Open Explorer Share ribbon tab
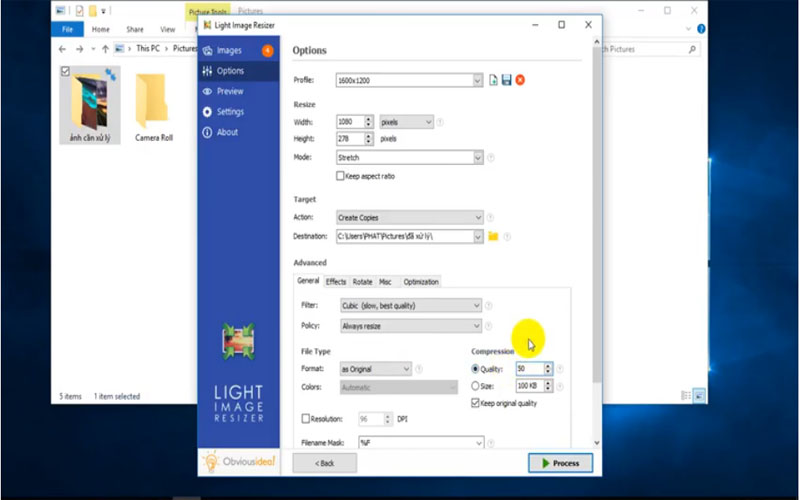800x500 pixels. pos(135,30)
